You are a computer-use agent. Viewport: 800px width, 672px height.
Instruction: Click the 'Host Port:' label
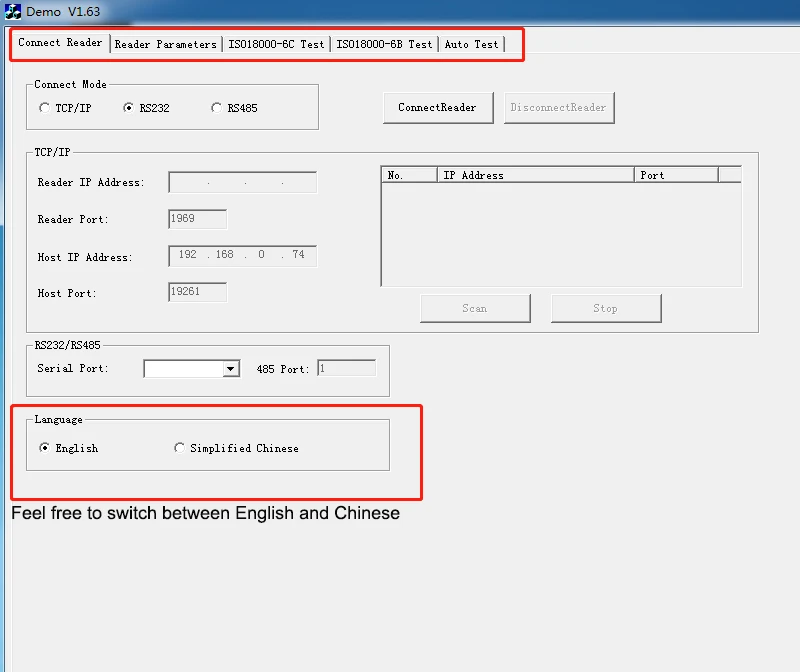pyautogui.click(x=67, y=293)
